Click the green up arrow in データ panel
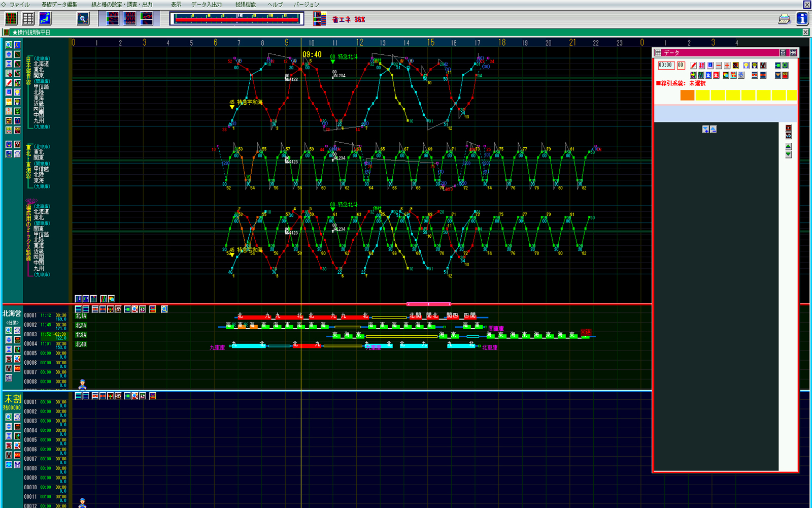Screen dimensions: 812x508 (788, 146)
